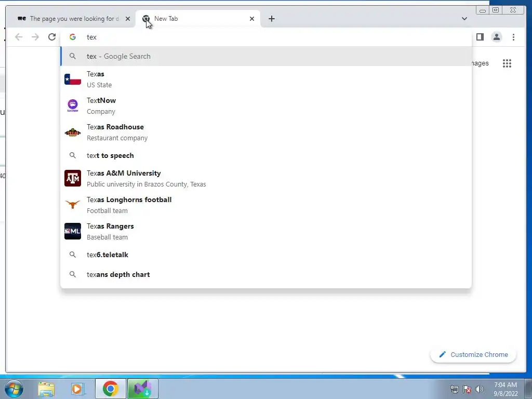Open the side panel icon

pos(480,37)
